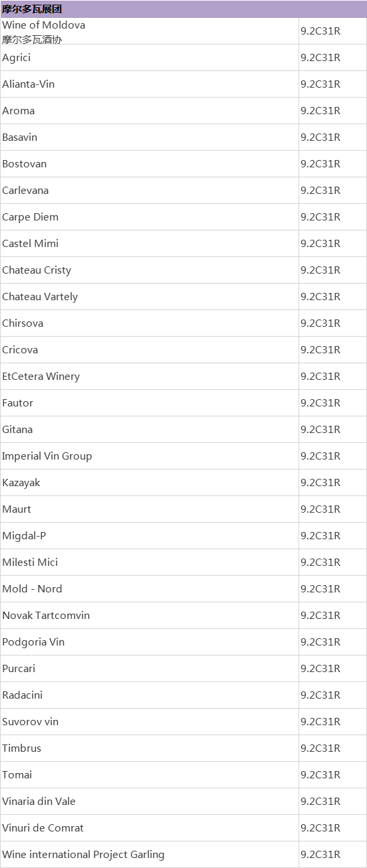Image resolution: width=367 pixels, height=868 pixels.
Task: Click booth number beside Fautor
Action: coord(320,403)
